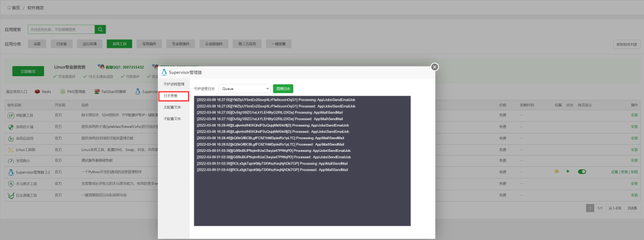The height and width of the screenshot is (240, 644).
Task: Click page 1 pagination button
Action: click(590, 209)
